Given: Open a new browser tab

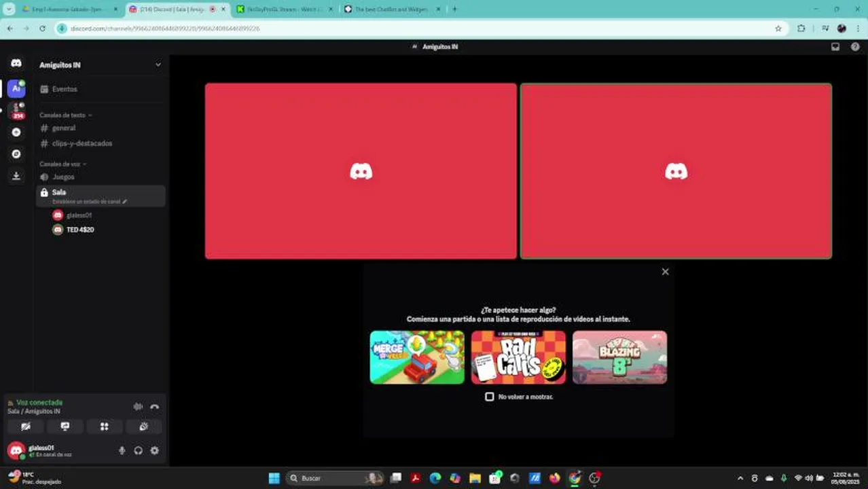Looking at the screenshot, I should tap(454, 10).
